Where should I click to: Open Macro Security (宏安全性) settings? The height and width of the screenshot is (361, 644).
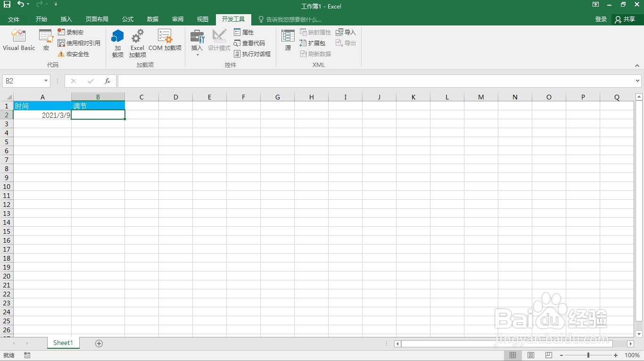coord(74,54)
